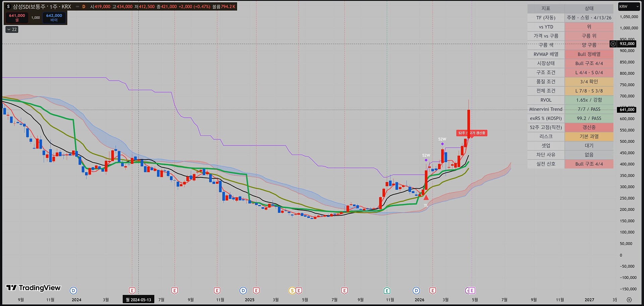The height and width of the screenshot is (306, 644).
Task: Click the green earnings E marker near 11월 2025
Action: tap(387, 291)
